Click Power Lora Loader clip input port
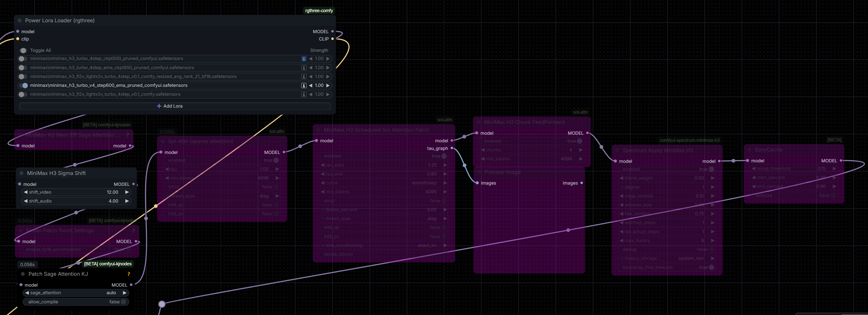Viewport: 868px width, 315px height. click(17, 39)
